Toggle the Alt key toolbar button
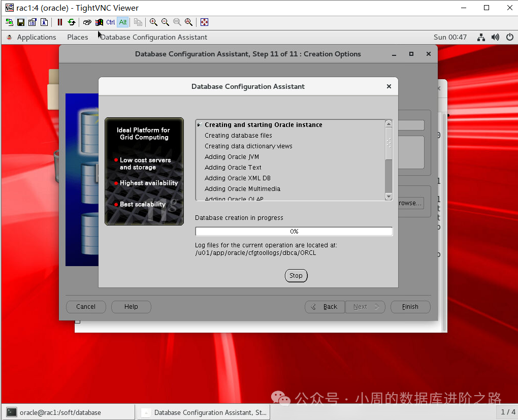Image resolution: width=518 pixels, height=420 pixels. [x=123, y=22]
